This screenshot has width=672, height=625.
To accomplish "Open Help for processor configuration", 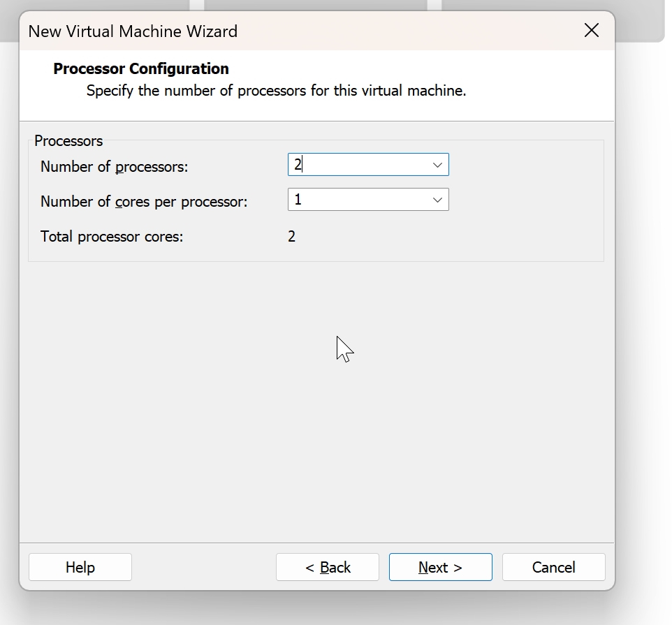I will [80, 567].
